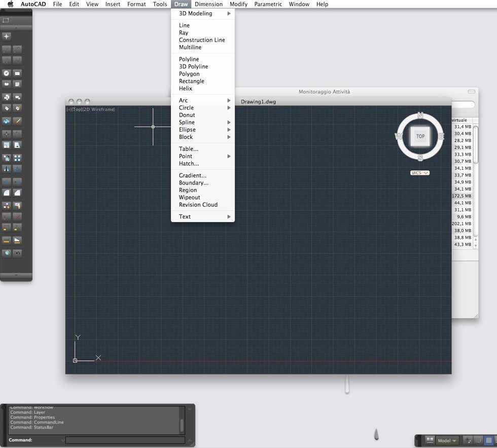Toggle the snap mode button in status bar
Viewport: 497px width, 448px height.
(x=478, y=440)
